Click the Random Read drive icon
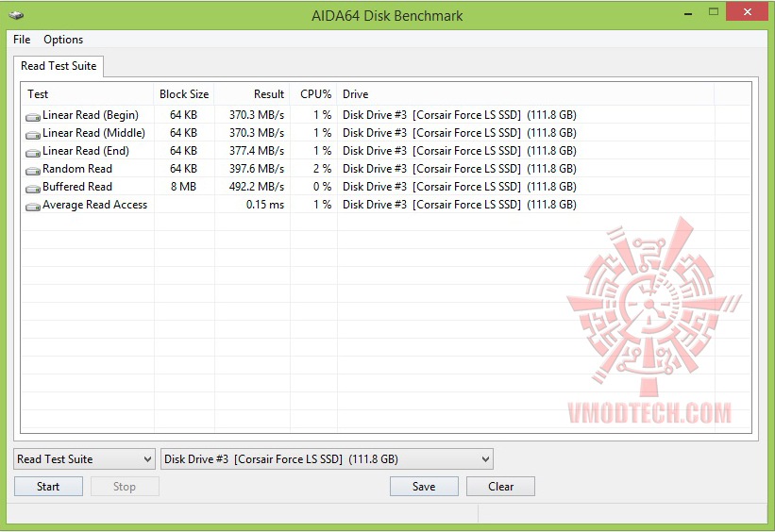Viewport: 775px width, 532px height. click(x=33, y=171)
